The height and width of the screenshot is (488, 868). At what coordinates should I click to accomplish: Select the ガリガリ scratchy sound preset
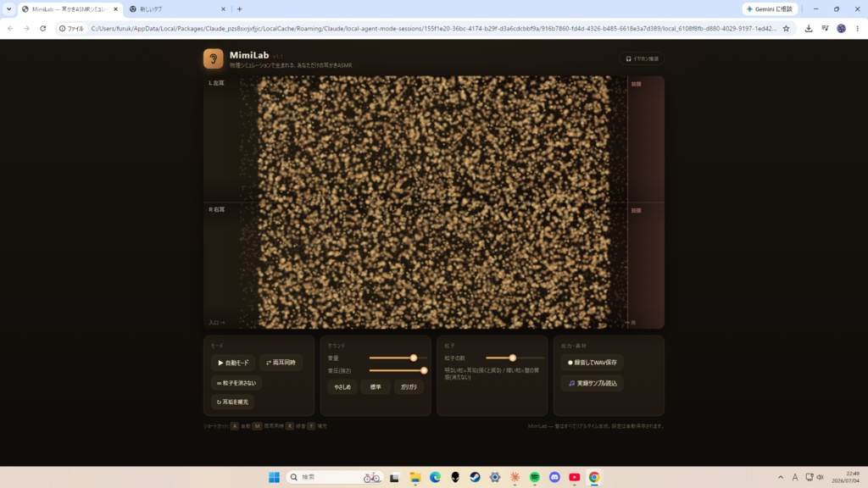[409, 387]
